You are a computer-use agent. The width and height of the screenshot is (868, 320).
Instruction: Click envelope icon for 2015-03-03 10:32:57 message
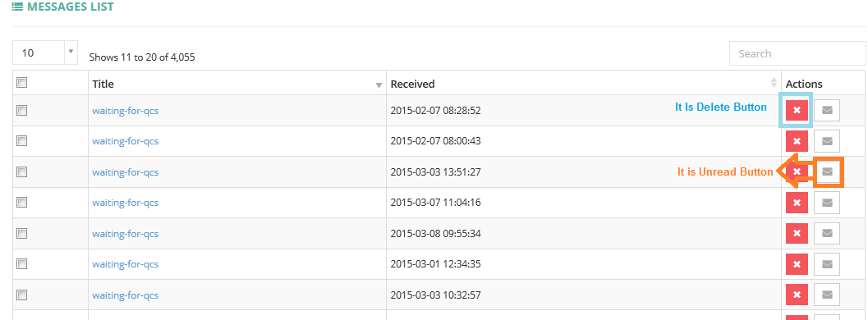click(x=827, y=294)
